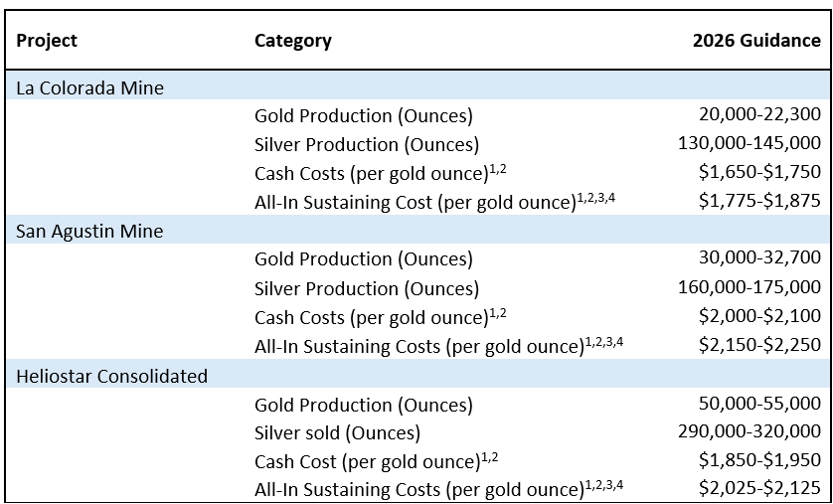Click the San Agustin Mine section row
Viewport: 833px width, 504px height.
click(90, 231)
